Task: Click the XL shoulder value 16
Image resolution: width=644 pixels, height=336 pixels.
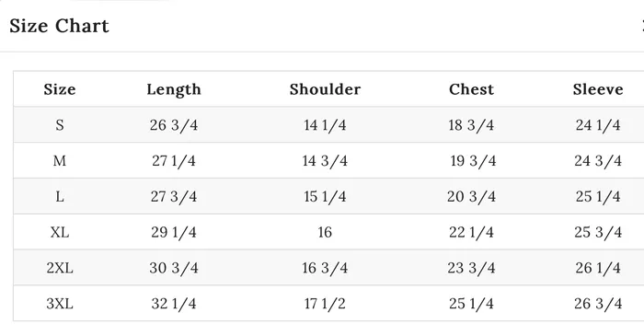Action: click(325, 232)
